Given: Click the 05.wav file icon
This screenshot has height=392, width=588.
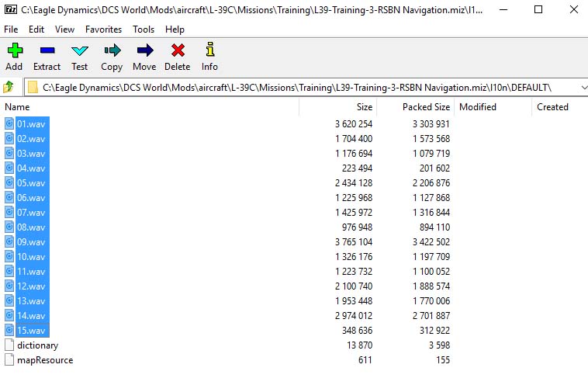Looking at the screenshot, I should (x=9, y=182).
